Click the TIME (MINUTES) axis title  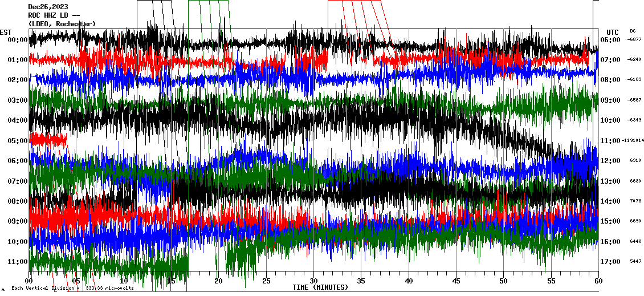tap(320, 287)
